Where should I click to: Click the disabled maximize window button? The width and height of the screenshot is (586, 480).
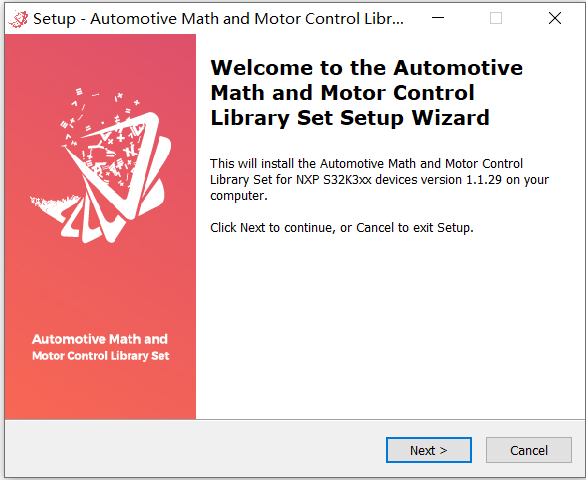[496, 18]
